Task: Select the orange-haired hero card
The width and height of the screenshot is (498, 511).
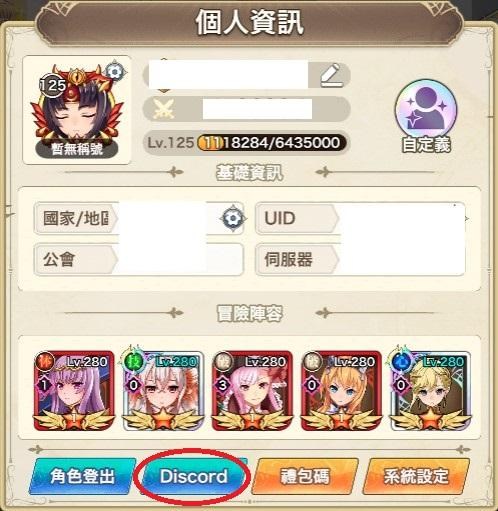Action: click(x=341, y=390)
